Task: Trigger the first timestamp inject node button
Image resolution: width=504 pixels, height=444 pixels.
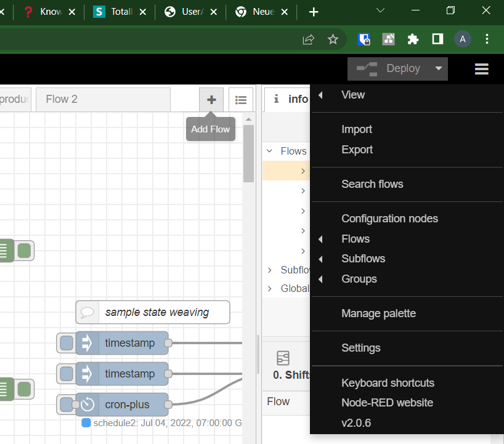Action: tap(66, 343)
